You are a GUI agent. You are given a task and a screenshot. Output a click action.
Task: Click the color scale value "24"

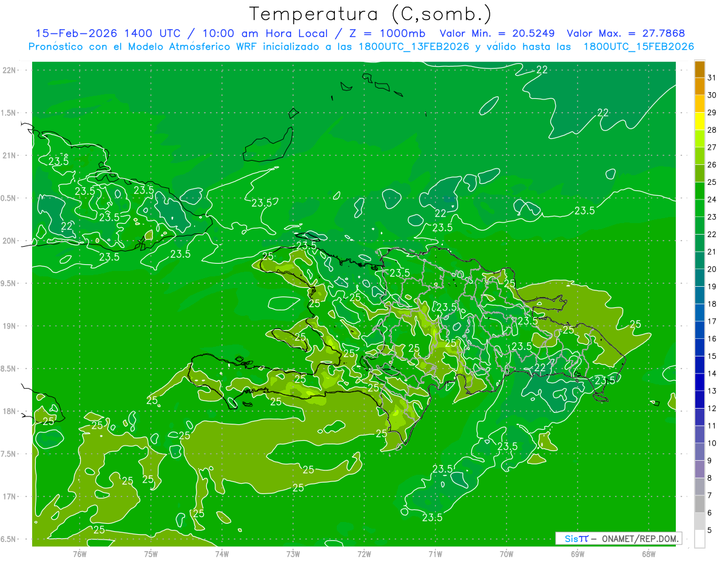point(712,199)
